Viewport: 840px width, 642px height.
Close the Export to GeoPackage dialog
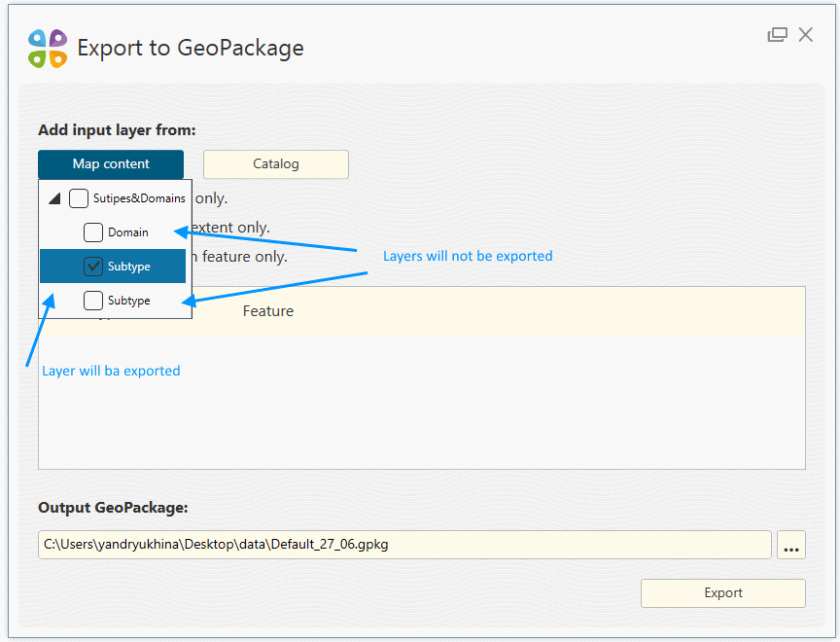(805, 34)
